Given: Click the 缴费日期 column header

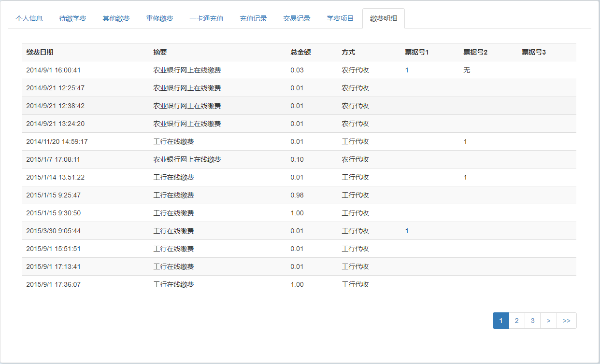Looking at the screenshot, I should (x=43, y=52).
